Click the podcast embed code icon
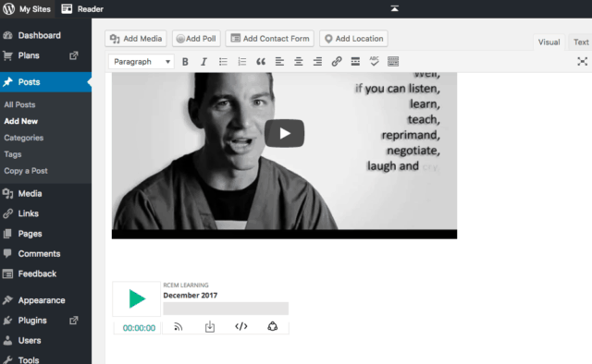The image size is (592, 364). pos(241,326)
